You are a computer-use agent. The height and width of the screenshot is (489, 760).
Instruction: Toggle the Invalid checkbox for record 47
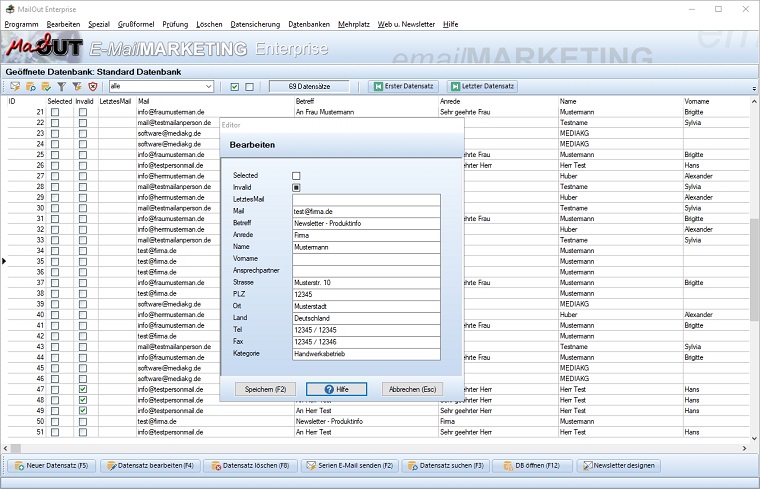click(83, 389)
